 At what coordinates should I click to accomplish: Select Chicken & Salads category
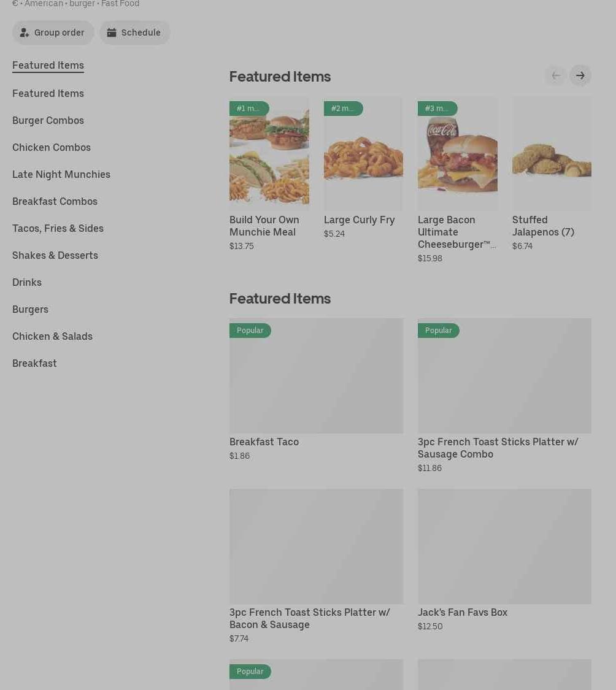coord(52,336)
